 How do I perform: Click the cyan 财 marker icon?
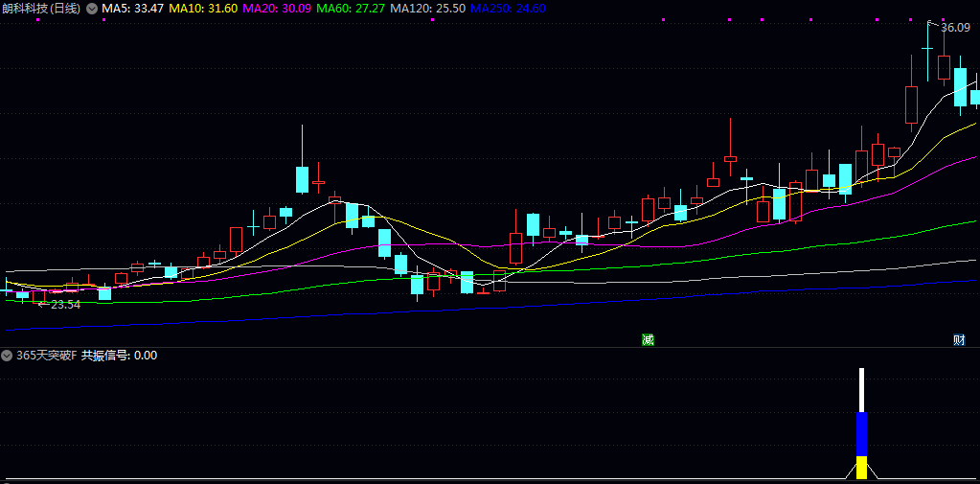click(959, 339)
